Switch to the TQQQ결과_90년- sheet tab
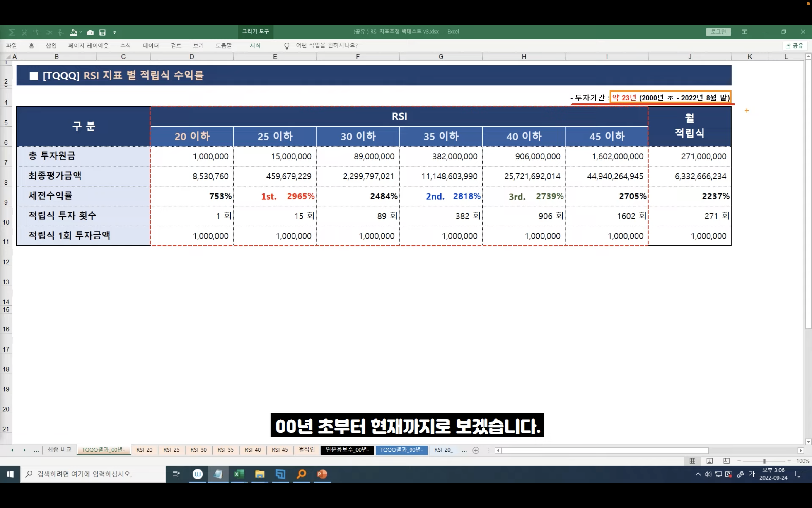Image resolution: width=812 pixels, height=508 pixels. pos(402,449)
